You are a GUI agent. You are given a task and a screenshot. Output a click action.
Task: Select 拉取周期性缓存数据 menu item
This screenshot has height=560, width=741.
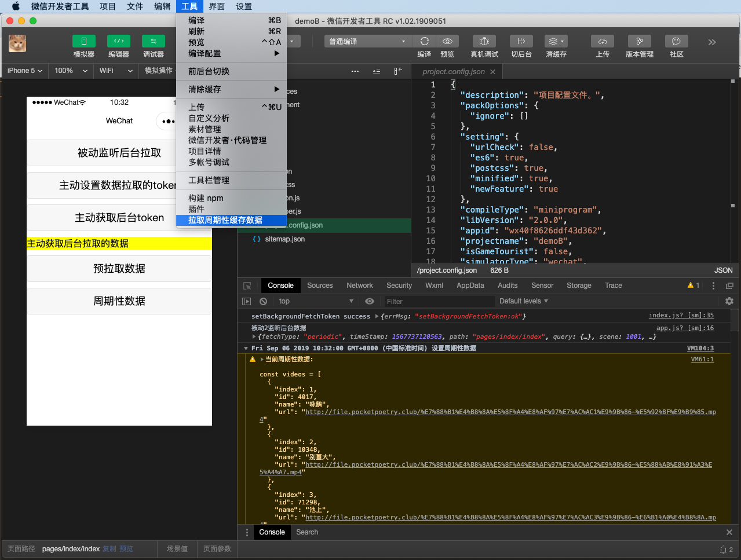click(225, 220)
